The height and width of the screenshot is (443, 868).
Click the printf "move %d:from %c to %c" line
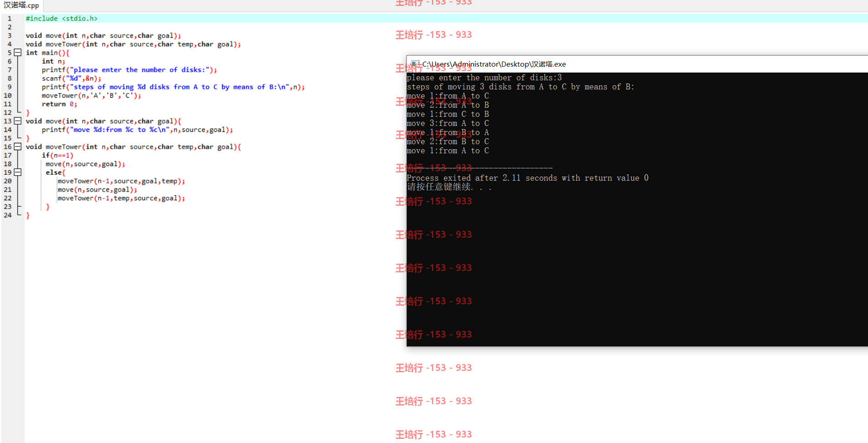[137, 130]
